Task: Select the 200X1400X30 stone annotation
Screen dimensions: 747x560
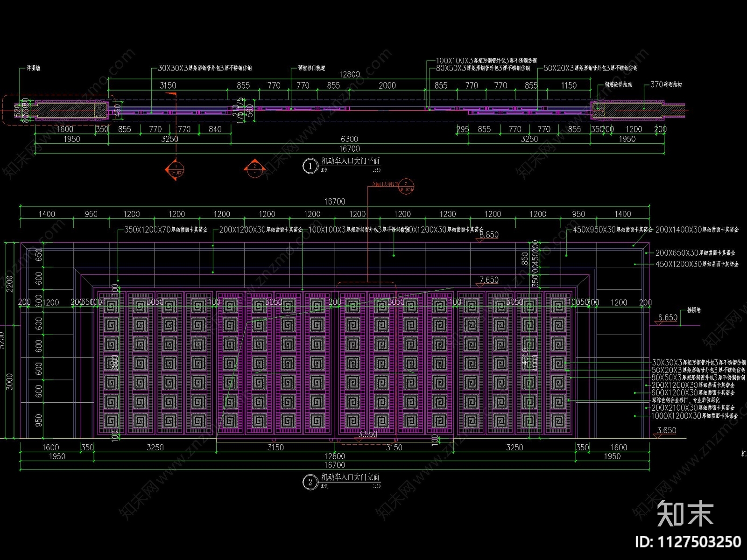Action: (697, 230)
